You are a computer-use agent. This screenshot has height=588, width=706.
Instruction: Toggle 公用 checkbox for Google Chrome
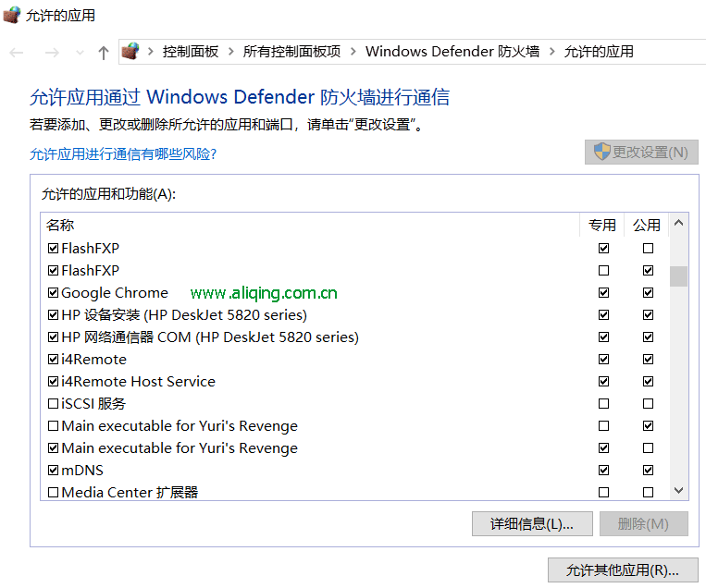[x=648, y=292]
